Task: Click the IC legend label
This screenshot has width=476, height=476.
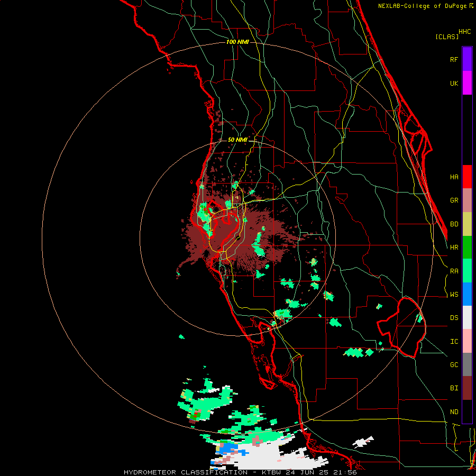Action: tap(454, 342)
